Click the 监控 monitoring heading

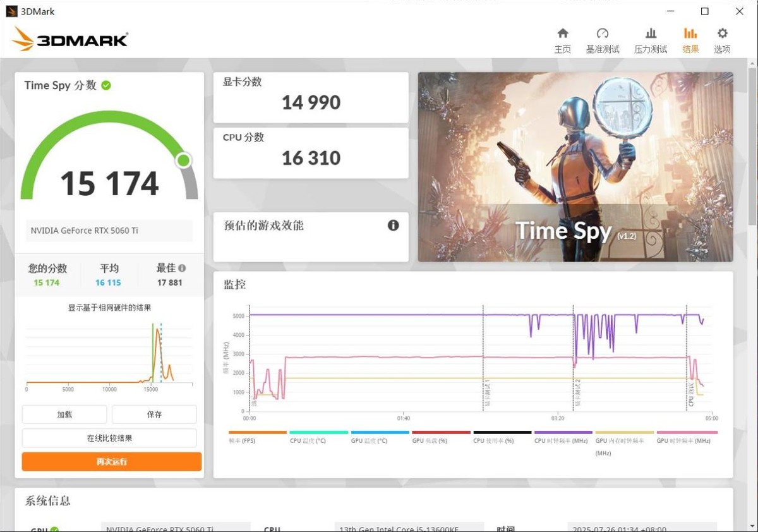coord(234,284)
